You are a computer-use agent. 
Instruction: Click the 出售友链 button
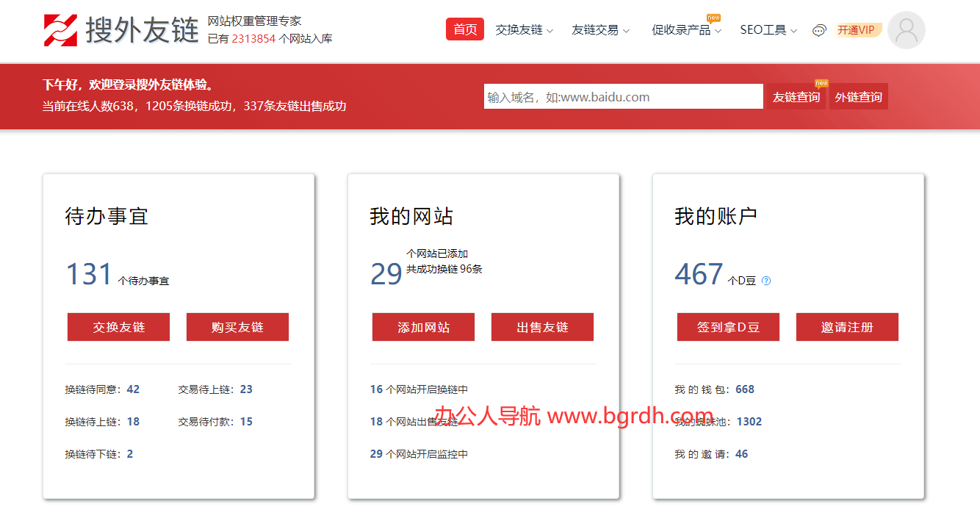click(542, 327)
